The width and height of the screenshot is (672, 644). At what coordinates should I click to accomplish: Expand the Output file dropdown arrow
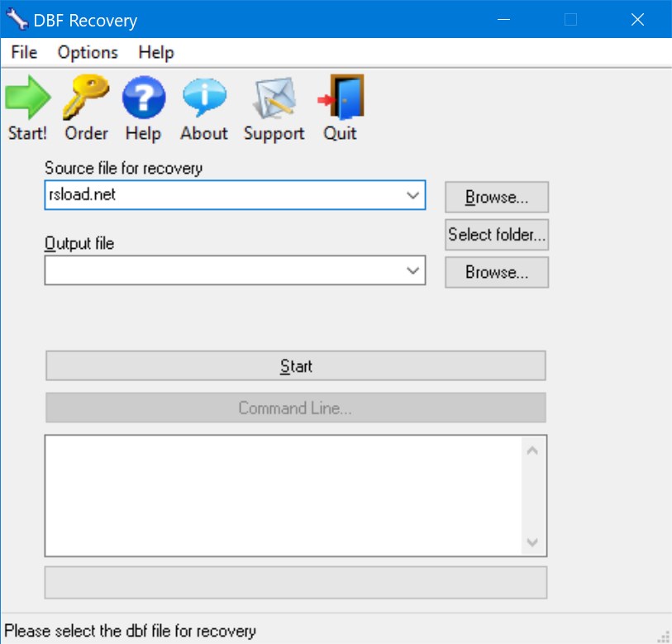[413, 270]
